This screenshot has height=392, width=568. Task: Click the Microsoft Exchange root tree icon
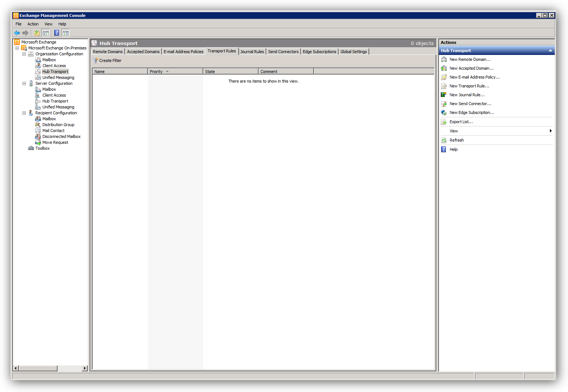17,42
